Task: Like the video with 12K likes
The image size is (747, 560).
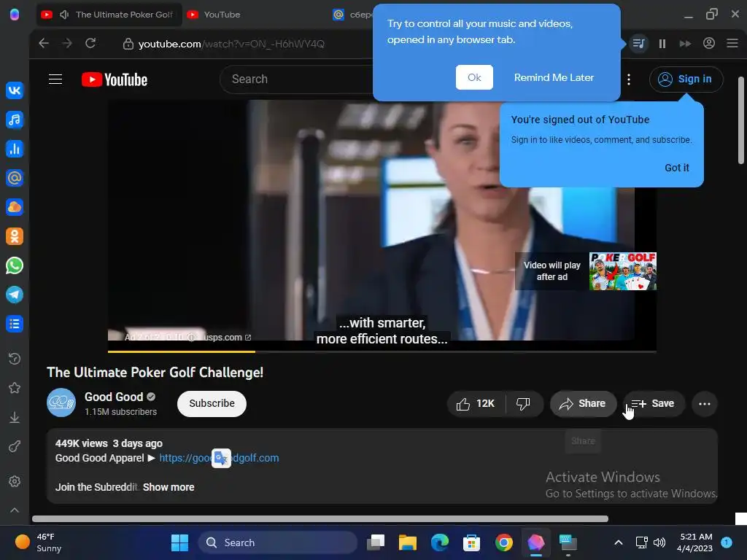Action: [x=476, y=404]
